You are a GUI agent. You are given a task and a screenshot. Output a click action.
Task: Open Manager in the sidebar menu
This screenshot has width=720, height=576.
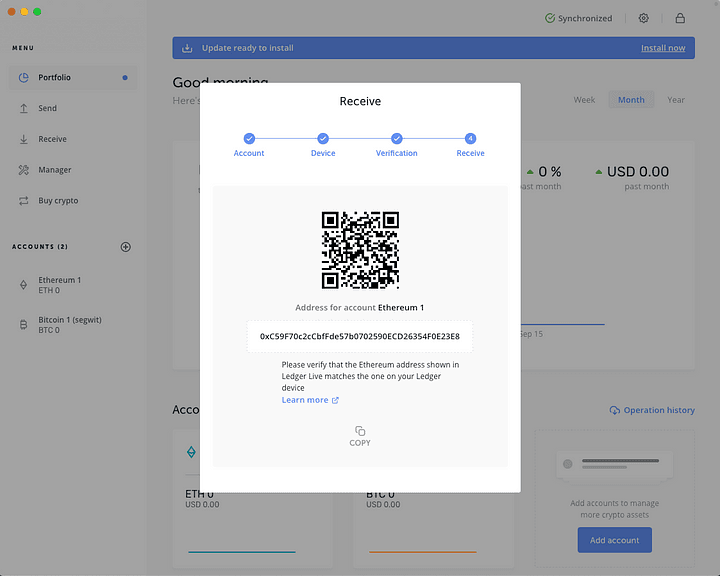click(x=73, y=170)
